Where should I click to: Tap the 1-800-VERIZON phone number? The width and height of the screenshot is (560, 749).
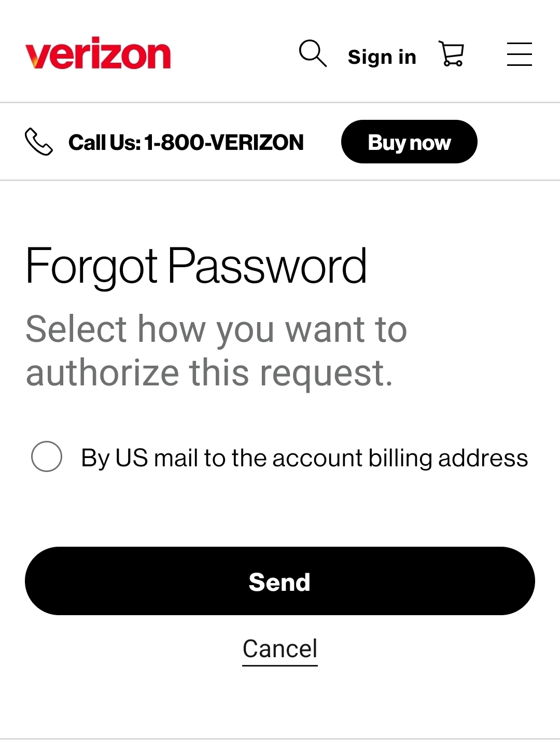point(224,143)
